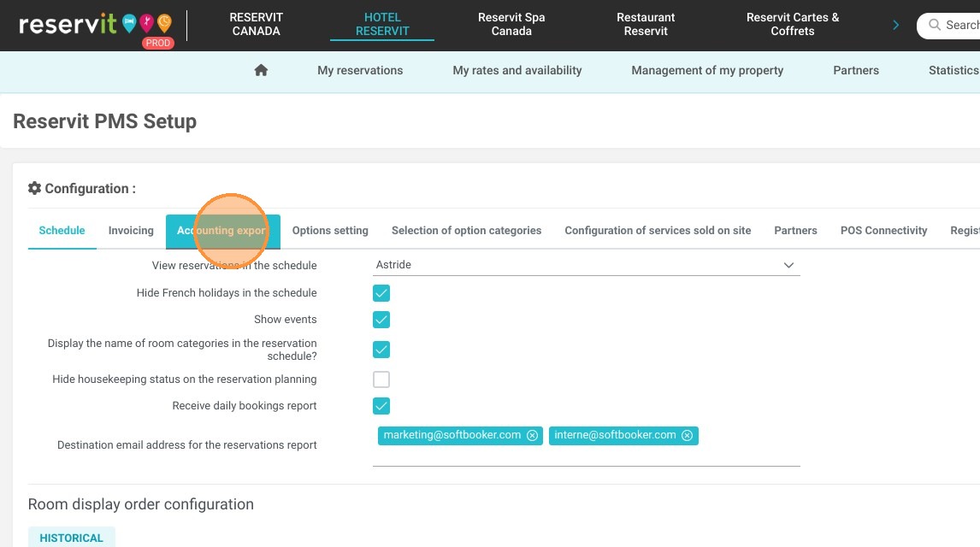Show more top navigation with right chevron
The image size is (980, 547).
point(895,25)
